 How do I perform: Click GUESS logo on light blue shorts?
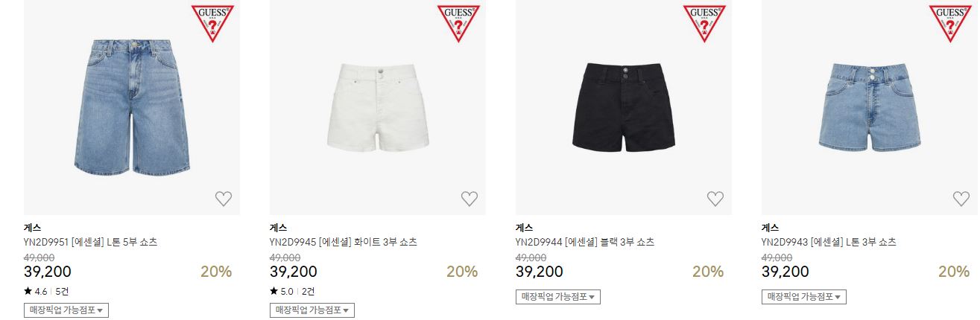tap(950, 22)
